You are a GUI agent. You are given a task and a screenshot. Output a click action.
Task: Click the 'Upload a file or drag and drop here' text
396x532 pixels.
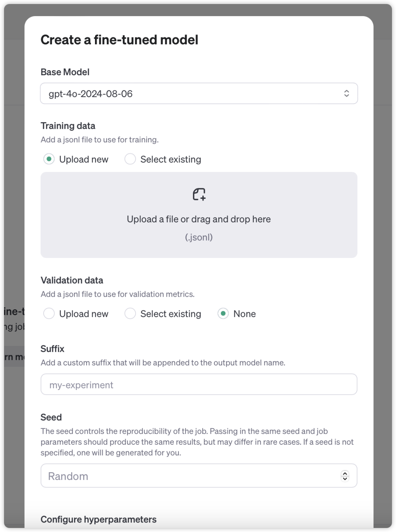[x=199, y=219]
